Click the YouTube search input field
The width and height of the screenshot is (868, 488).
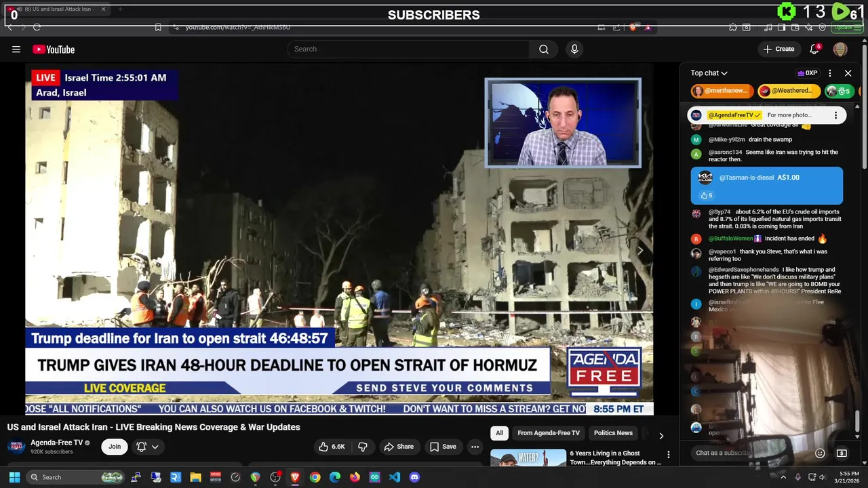tap(408, 49)
